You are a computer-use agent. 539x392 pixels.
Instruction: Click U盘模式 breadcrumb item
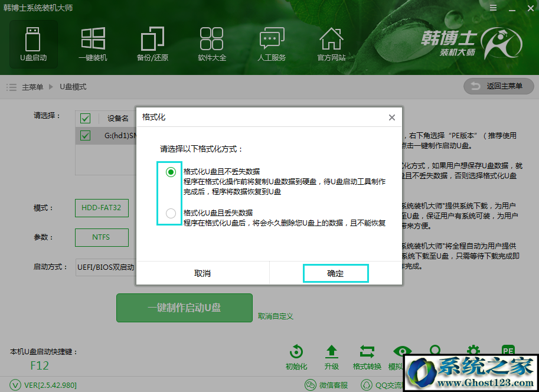point(73,87)
